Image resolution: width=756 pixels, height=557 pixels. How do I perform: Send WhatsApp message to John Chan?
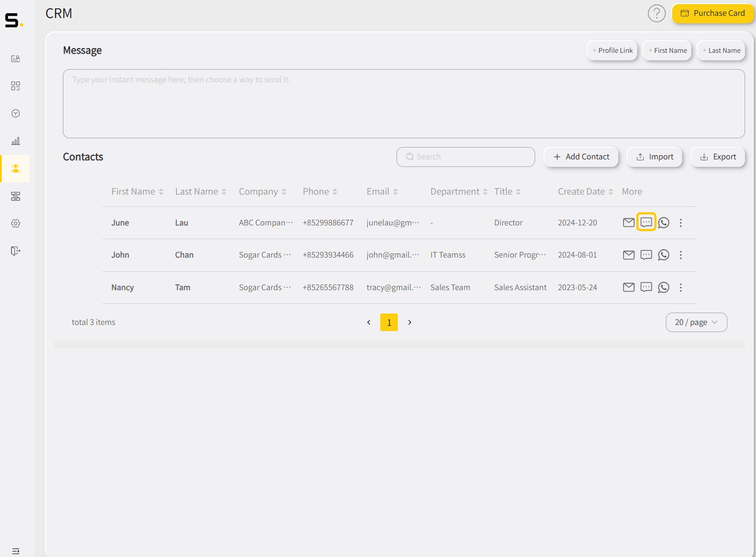coord(664,255)
